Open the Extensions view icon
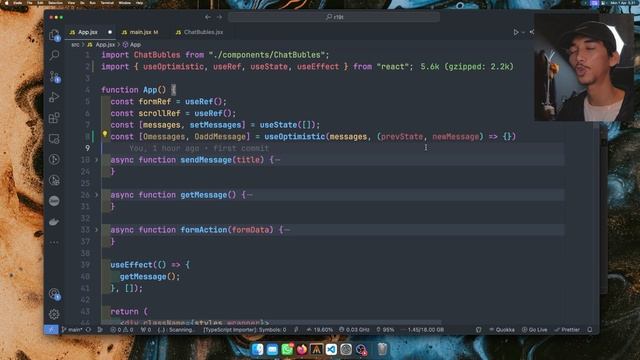This screenshot has width=640, height=360. pos(54,118)
